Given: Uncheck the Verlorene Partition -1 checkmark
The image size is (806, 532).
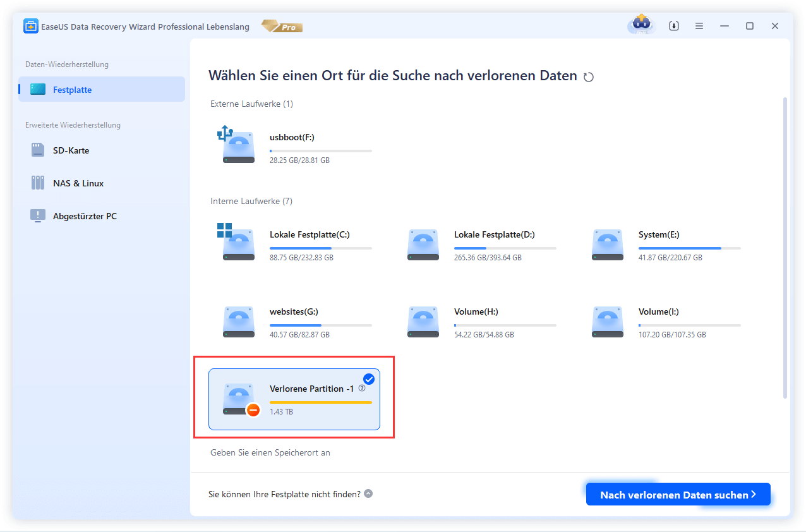Looking at the screenshot, I should (x=369, y=379).
